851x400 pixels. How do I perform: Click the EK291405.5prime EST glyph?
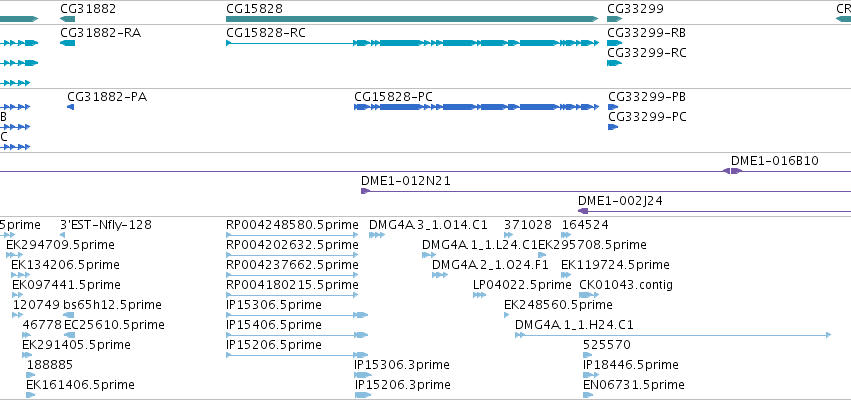point(27,355)
